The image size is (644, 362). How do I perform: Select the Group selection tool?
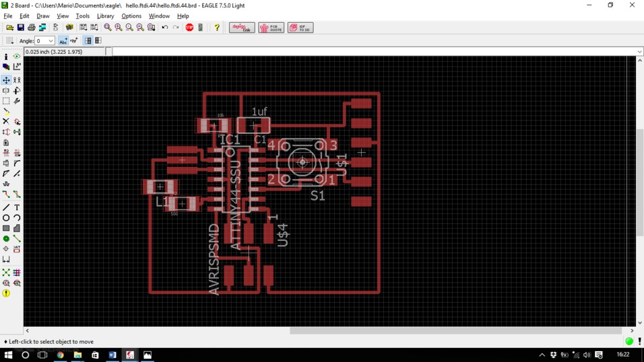point(6,101)
